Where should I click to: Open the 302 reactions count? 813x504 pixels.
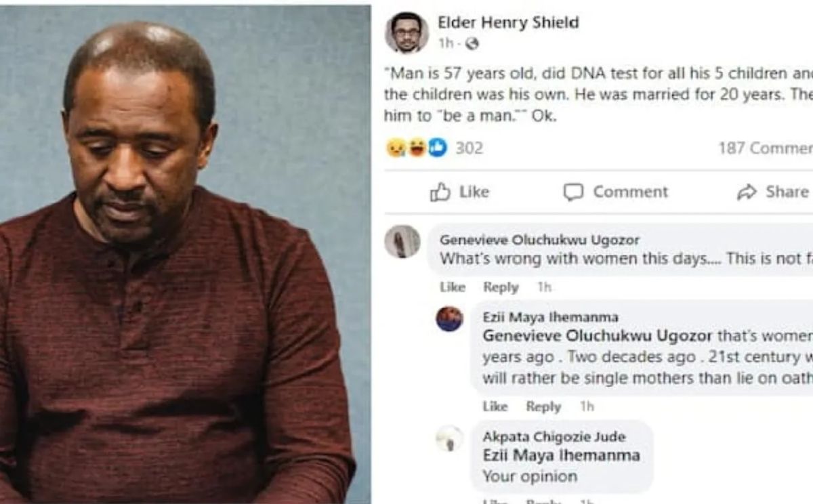(x=469, y=148)
